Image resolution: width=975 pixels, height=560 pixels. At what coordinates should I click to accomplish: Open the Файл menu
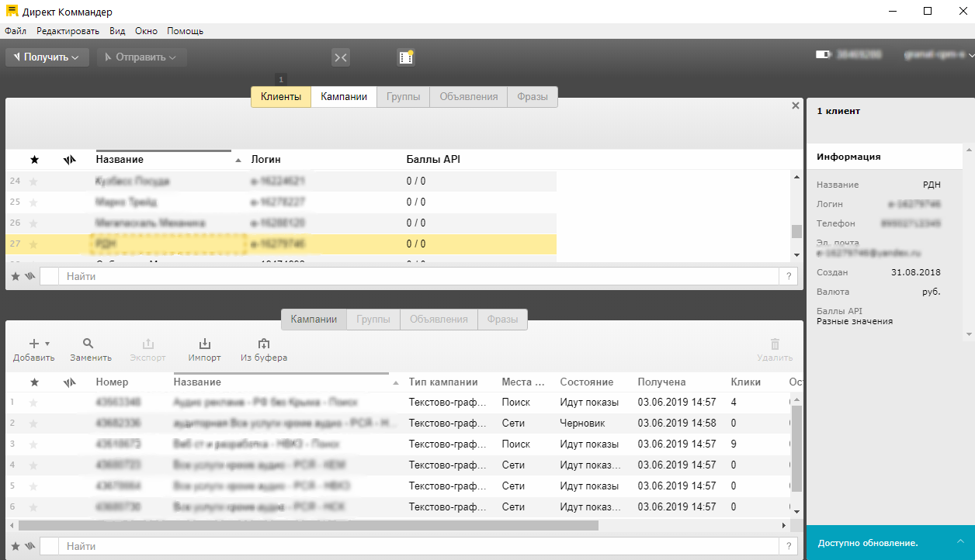pyautogui.click(x=16, y=31)
